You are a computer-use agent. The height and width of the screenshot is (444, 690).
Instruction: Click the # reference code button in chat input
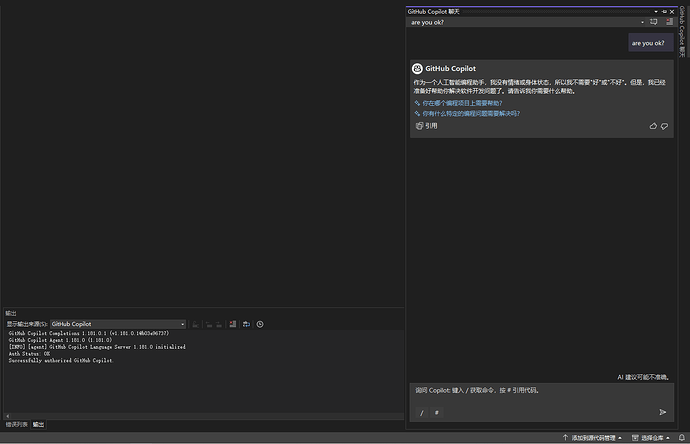[437, 412]
